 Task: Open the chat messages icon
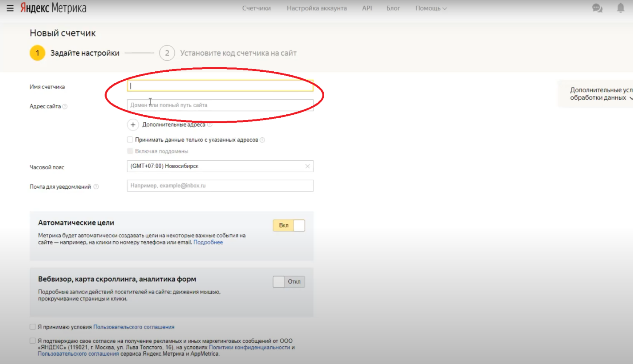(x=597, y=8)
